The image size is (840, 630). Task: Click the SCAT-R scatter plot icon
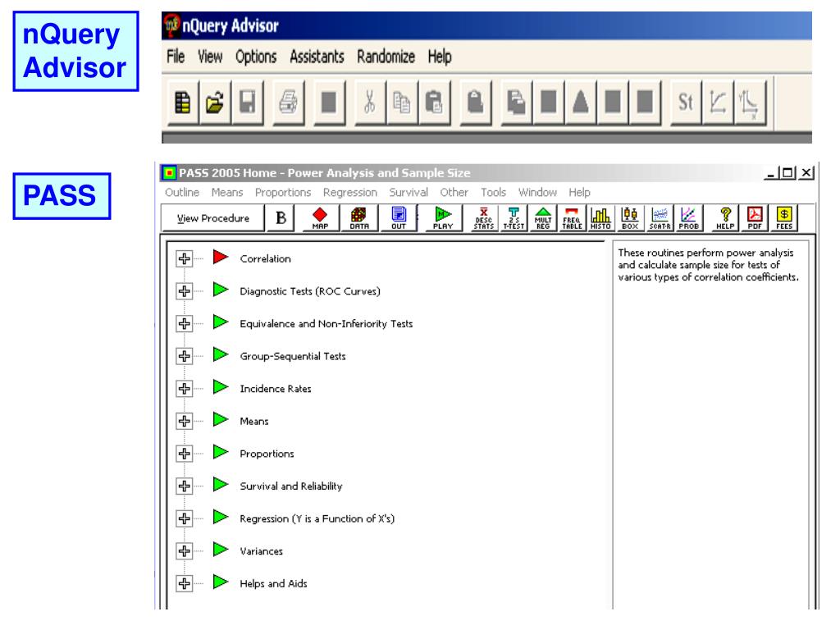660,218
